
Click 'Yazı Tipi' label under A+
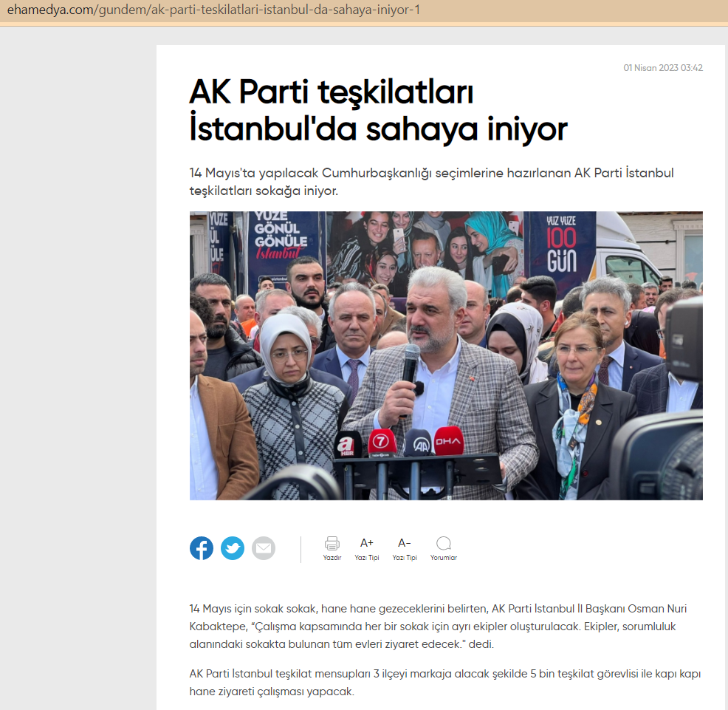(x=367, y=558)
